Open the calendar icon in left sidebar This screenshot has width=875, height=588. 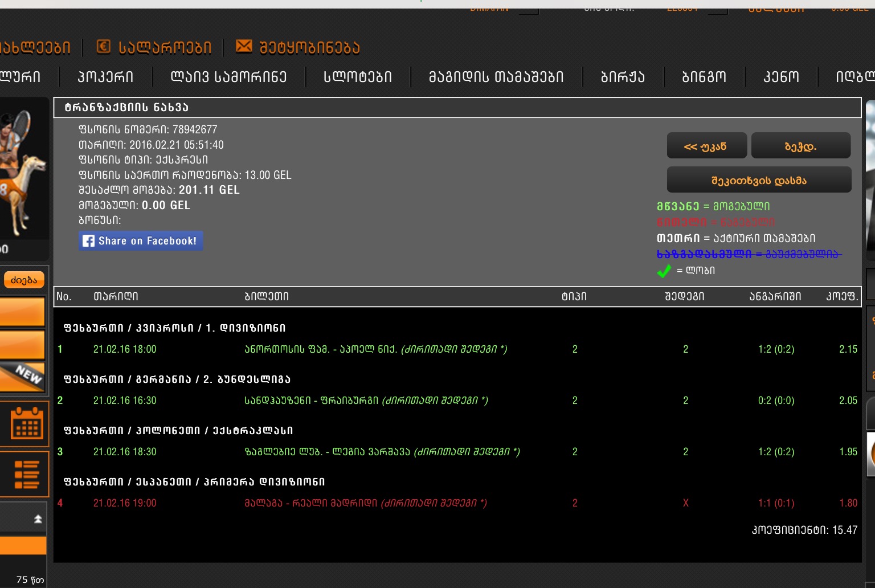(26, 423)
